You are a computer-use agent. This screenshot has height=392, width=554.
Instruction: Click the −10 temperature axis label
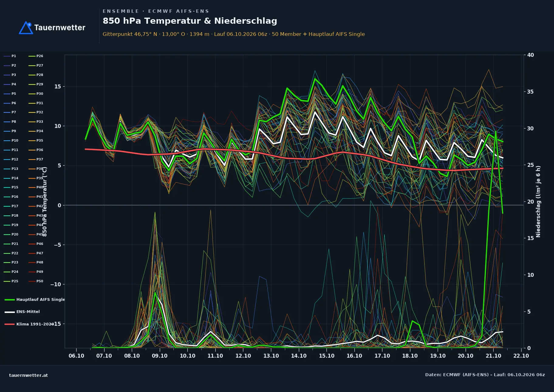(x=56, y=284)
